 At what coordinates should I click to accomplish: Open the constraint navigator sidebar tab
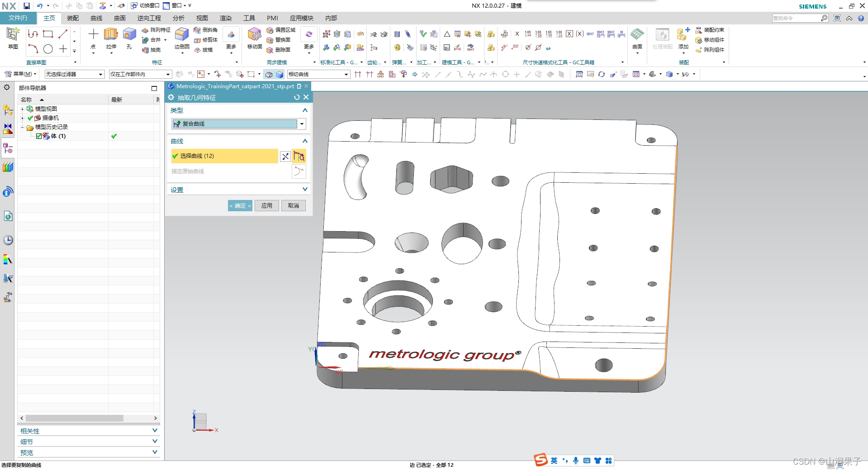8,129
